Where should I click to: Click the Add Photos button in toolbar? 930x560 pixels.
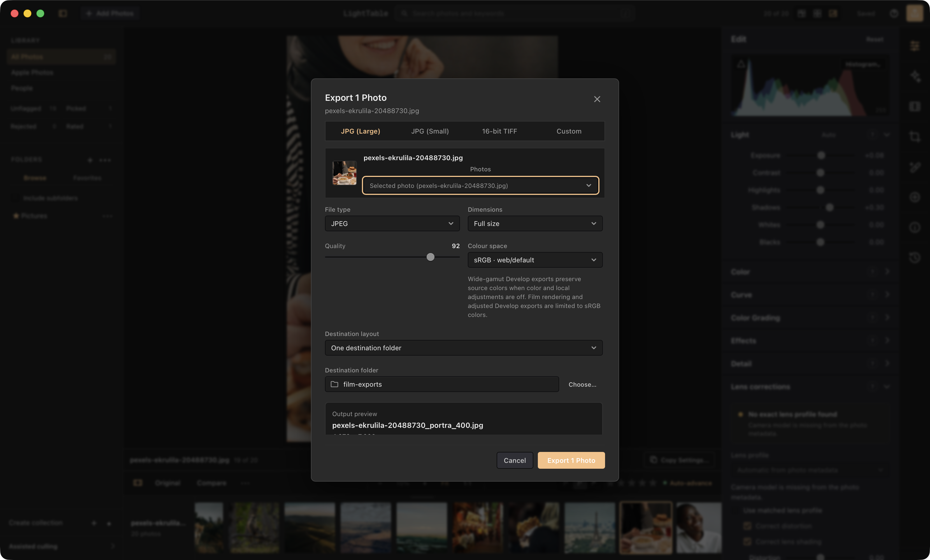click(x=110, y=14)
